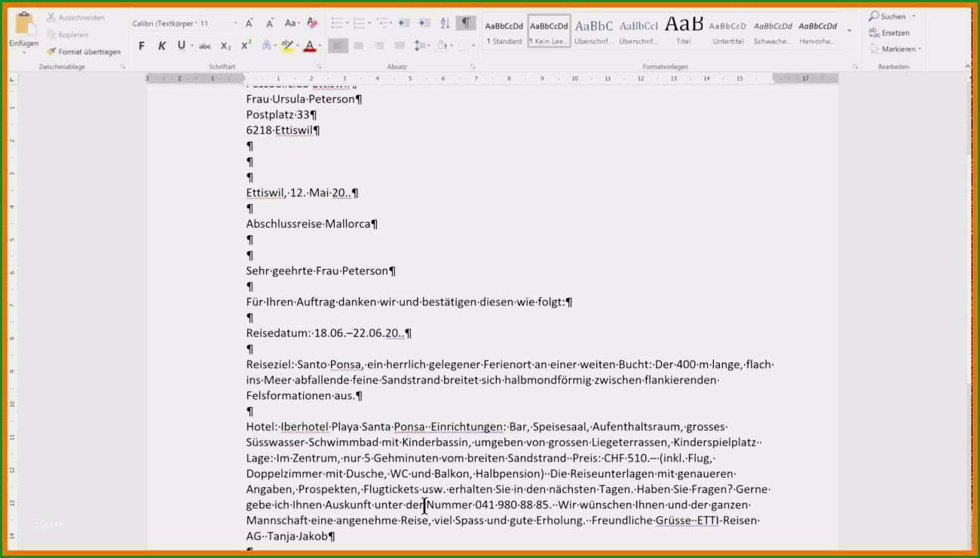Image resolution: width=980 pixels, height=558 pixels.
Task: Click paragraph shading paint bucket
Action: pos(442,46)
